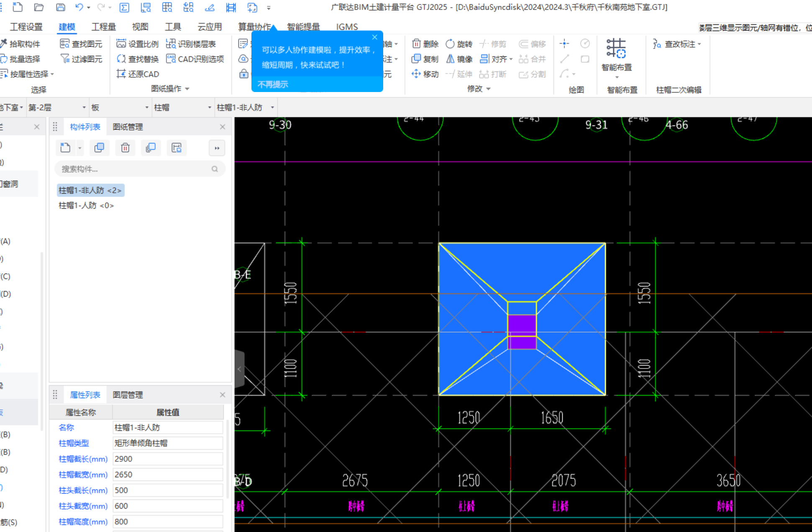Viewport: 812px width, 532px height.
Task: Open project with the folder icon
Action: 39,7
